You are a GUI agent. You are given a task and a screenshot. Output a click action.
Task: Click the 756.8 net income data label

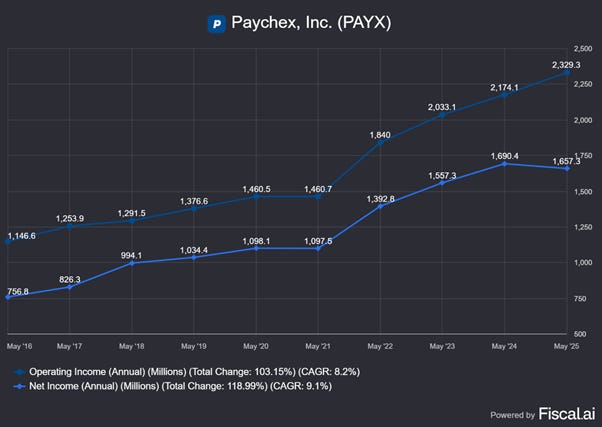pos(18,292)
